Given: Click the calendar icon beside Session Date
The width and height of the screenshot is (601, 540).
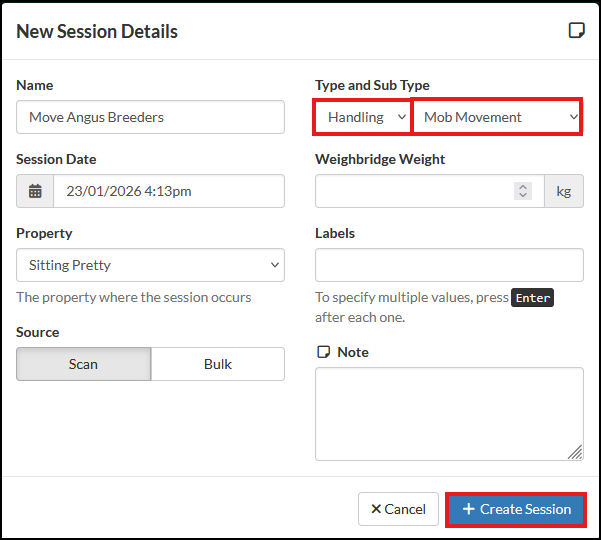Looking at the screenshot, I should (x=35, y=191).
